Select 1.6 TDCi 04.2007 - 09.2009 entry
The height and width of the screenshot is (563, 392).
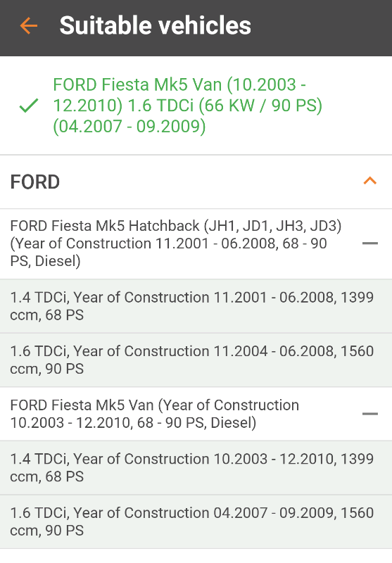click(196, 521)
